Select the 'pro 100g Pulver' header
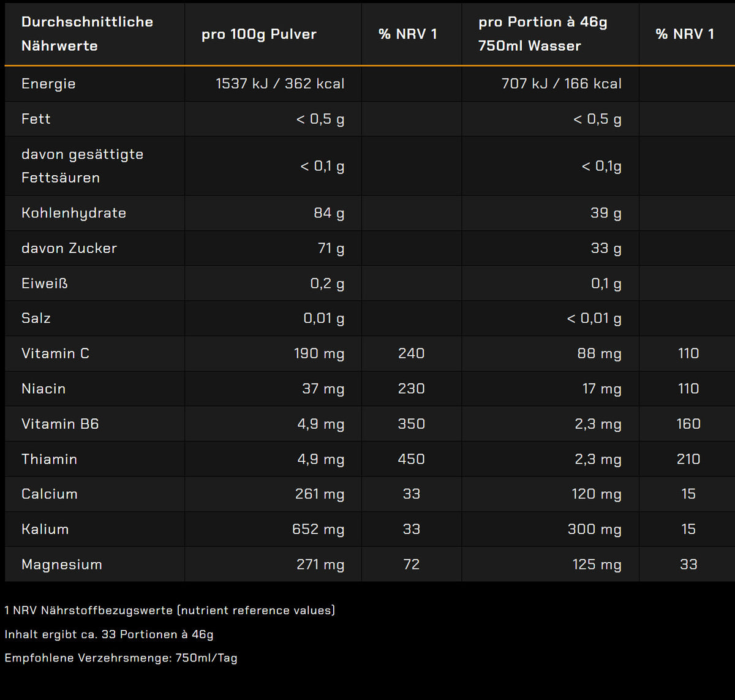The width and height of the screenshot is (735, 700). (x=259, y=34)
